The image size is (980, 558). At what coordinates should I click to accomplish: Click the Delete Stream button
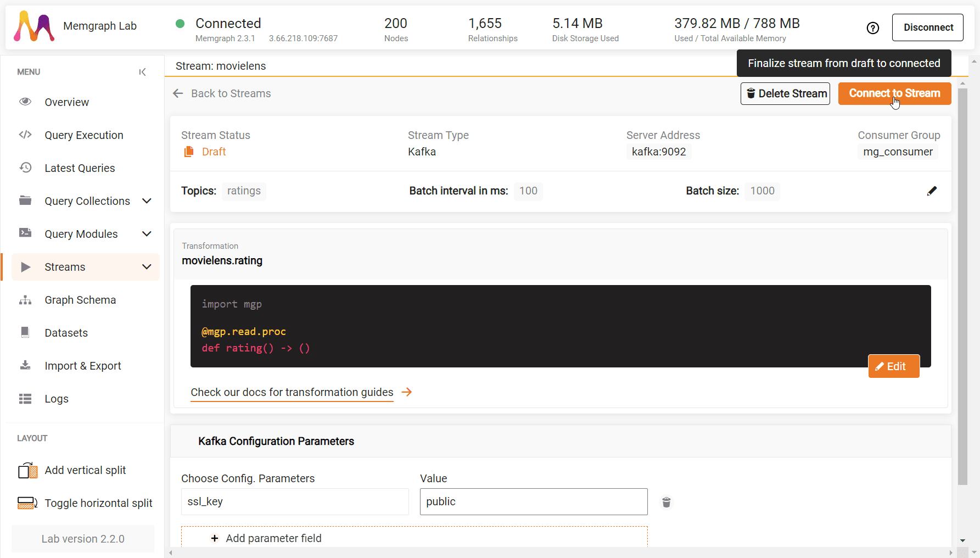coord(785,93)
